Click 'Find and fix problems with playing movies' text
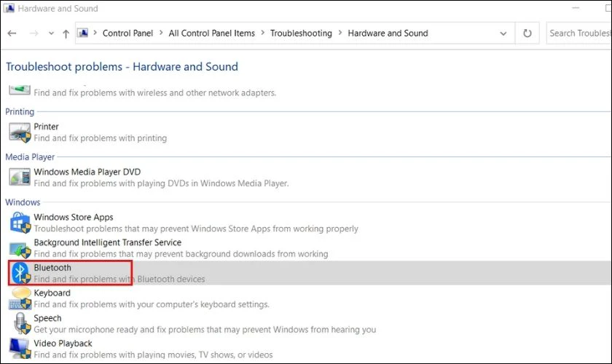Screen dimensions: 612x364 pyautogui.click(x=153, y=355)
